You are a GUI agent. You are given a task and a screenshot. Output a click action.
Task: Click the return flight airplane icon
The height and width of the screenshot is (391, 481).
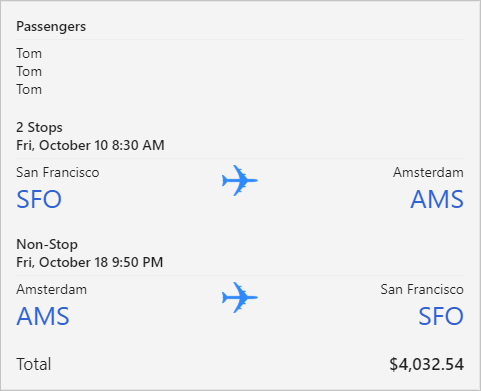click(x=240, y=297)
